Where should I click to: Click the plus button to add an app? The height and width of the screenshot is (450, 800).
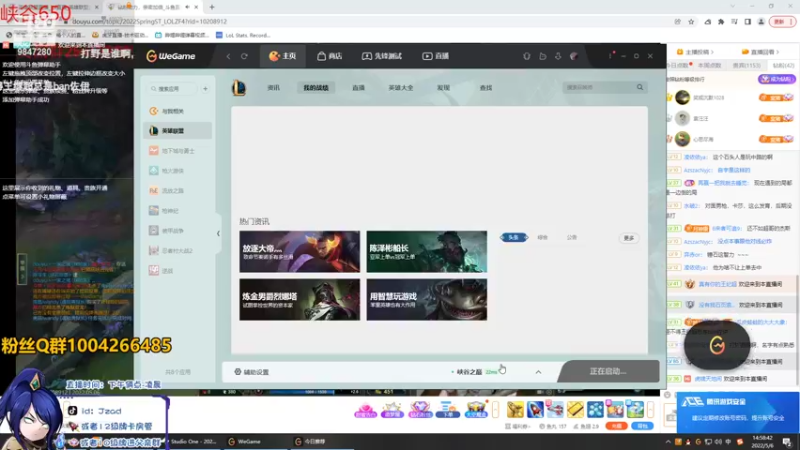click(205, 89)
